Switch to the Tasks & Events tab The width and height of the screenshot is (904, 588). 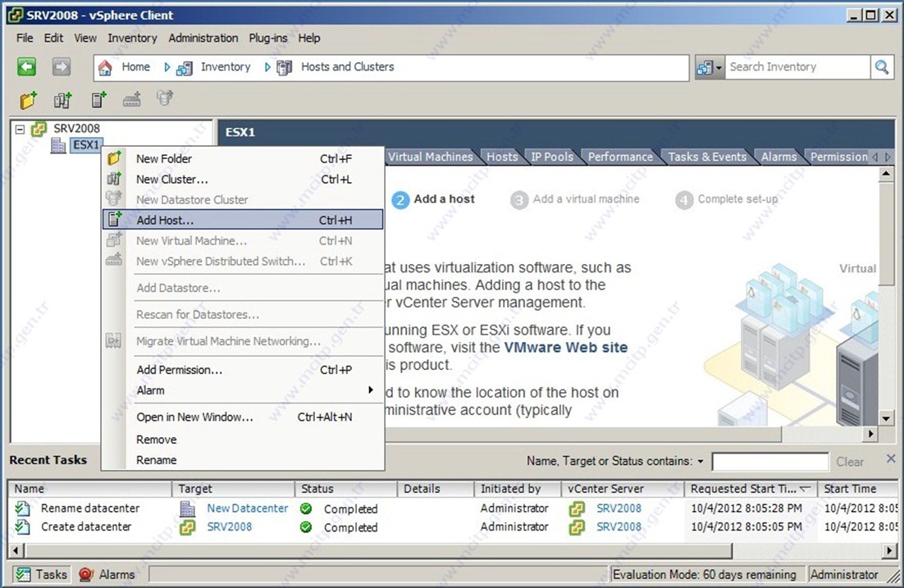click(x=707, y=157)
